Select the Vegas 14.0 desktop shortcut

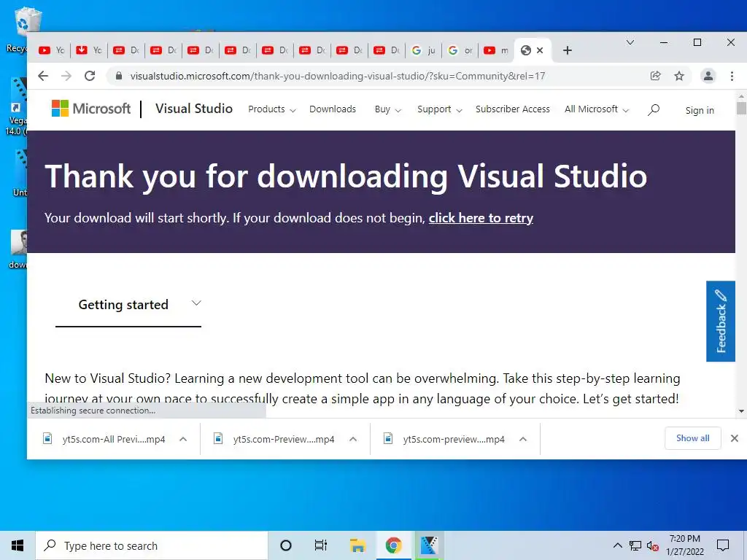pyautogui.click(x=16, y=106)
